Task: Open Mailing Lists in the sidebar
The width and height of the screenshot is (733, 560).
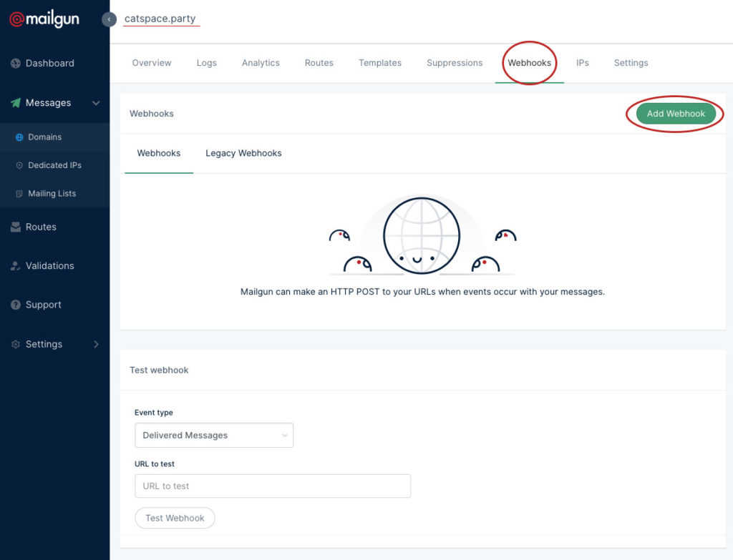Action: (52, 193)
